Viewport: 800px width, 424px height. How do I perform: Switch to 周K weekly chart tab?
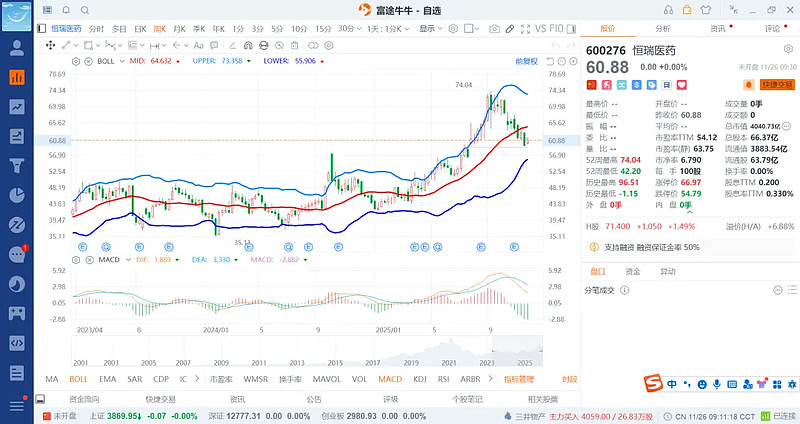pyautogui.click(x=160, y=29)
